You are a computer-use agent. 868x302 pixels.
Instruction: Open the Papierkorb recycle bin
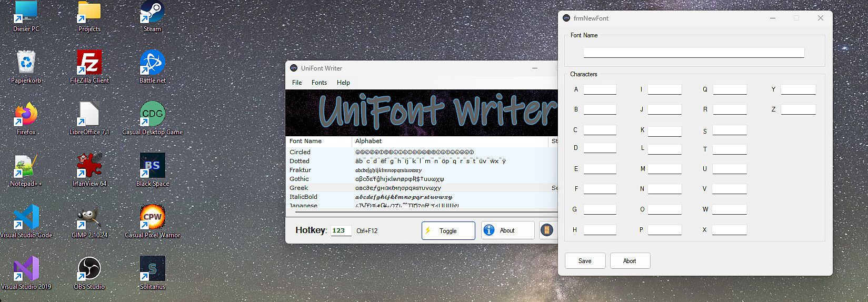(x=26, y=67)
